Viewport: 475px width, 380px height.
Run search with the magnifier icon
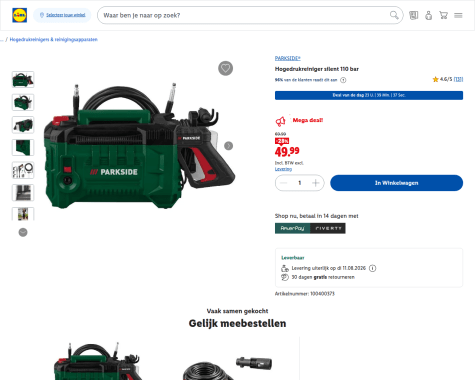click(394, 15)
